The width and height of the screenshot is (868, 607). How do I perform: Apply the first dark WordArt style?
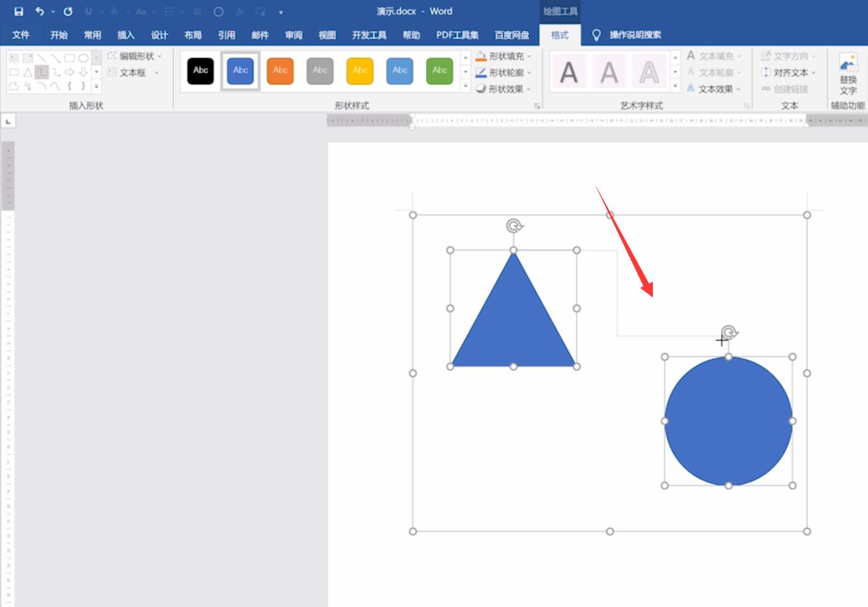[x=569, y=72]
